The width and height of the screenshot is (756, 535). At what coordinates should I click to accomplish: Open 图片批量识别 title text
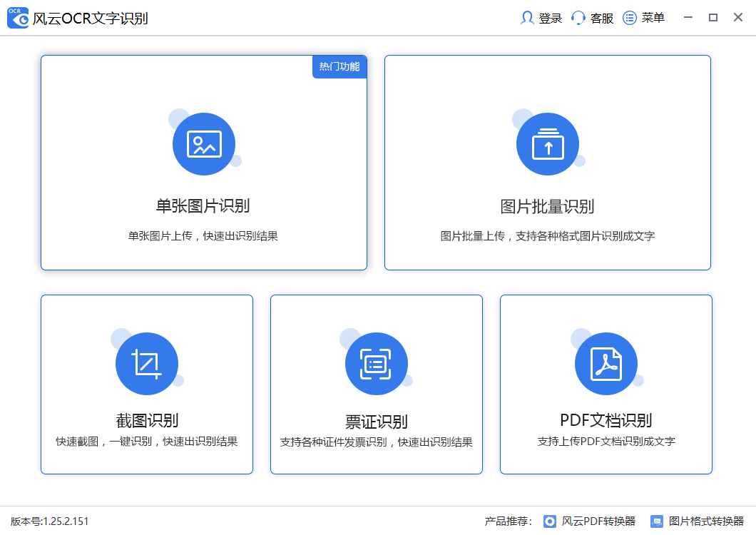[547, 206]
